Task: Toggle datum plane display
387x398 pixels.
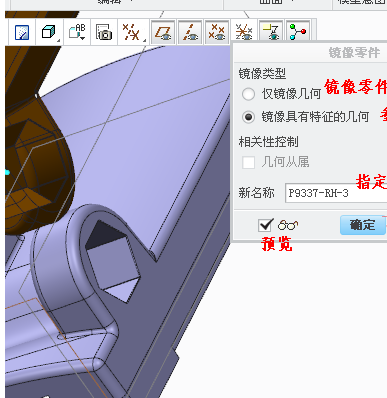Action: [x=163, y=32]
